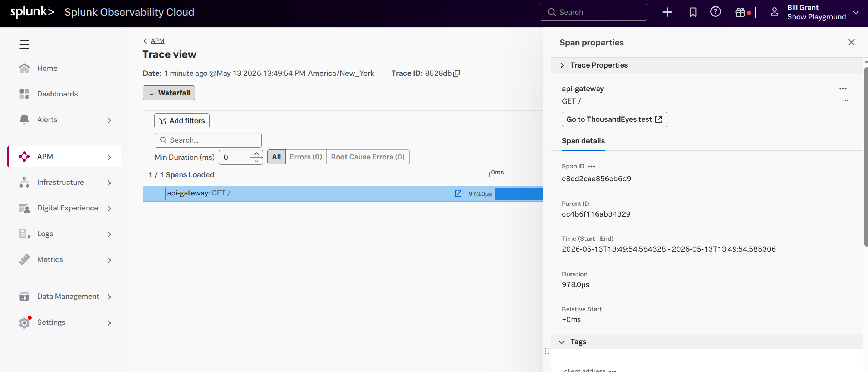Image resolution: width=868 pixels, height=372 pixels.
Task: Open the Bill Grant account dropdown
Action: [855, 12]
